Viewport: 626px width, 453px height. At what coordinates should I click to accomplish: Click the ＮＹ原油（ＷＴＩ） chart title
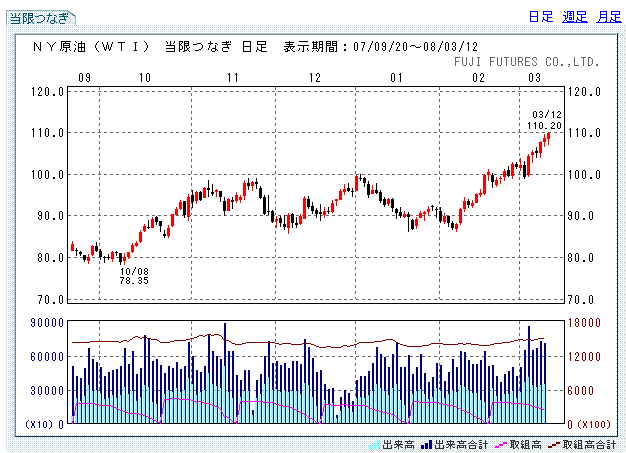pyautogui.click(x=91, y=47)
